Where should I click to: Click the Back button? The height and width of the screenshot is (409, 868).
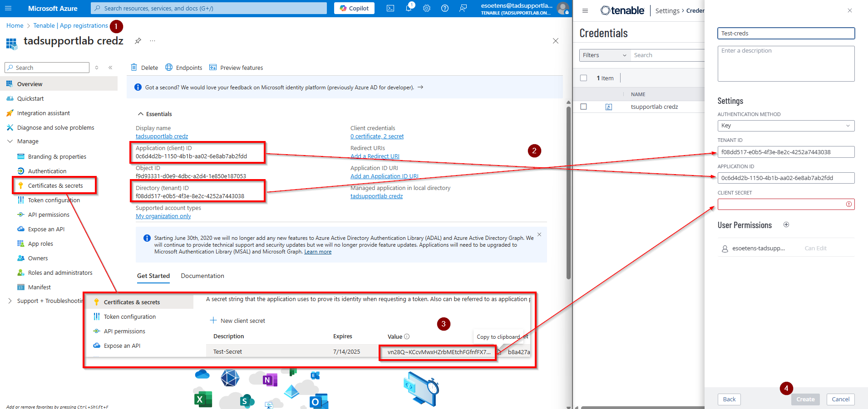point(729,399)
